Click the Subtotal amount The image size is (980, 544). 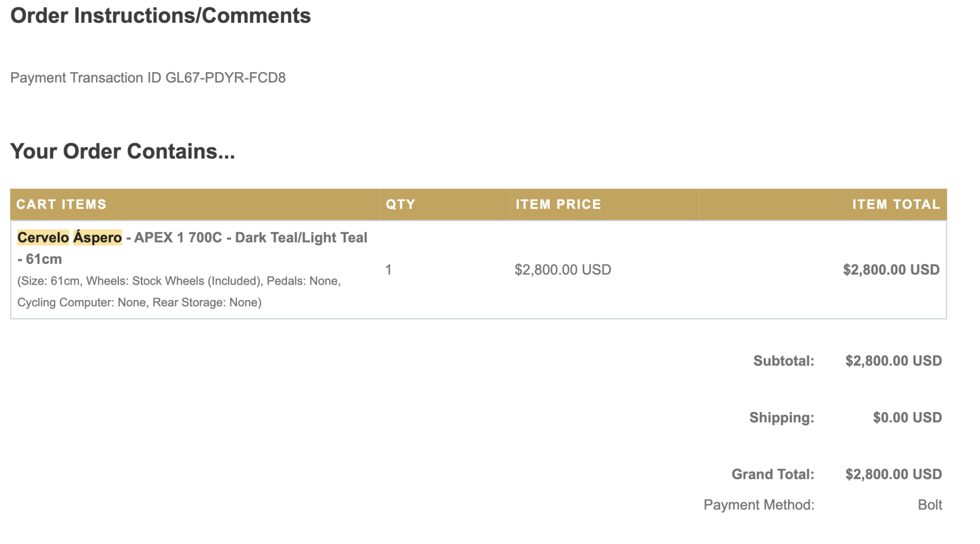point(893,361)
